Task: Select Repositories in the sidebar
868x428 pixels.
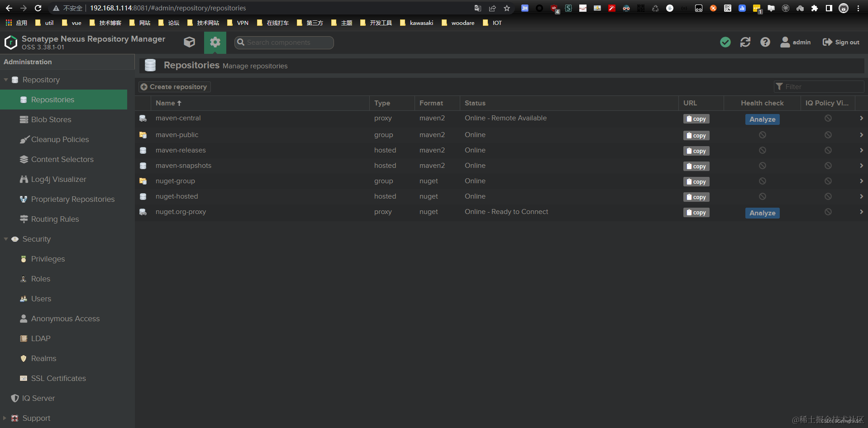Action: (63, 100)
